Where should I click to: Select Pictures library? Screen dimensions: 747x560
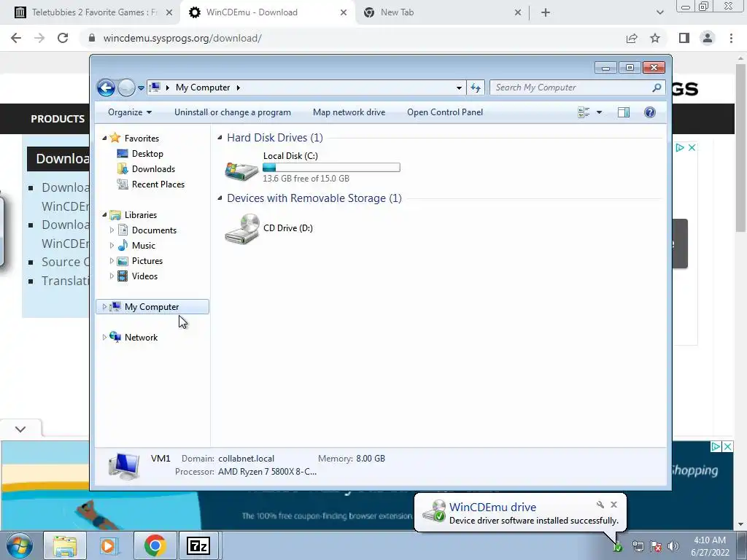click(x=147, y=261)
